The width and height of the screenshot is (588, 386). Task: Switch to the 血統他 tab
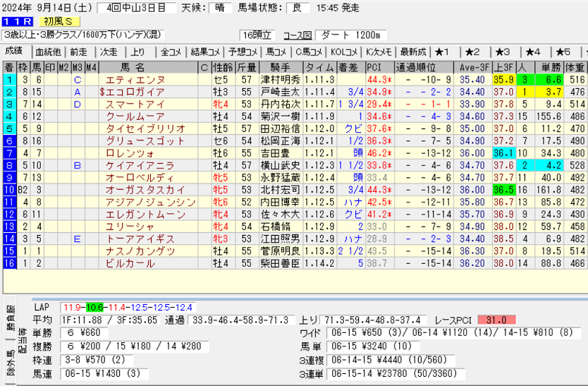48,52
